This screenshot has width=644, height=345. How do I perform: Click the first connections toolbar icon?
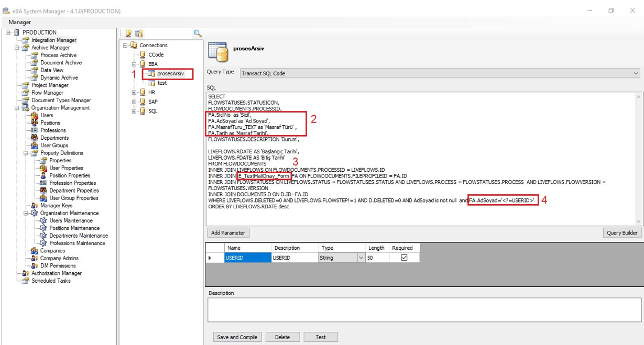point(128,34)
